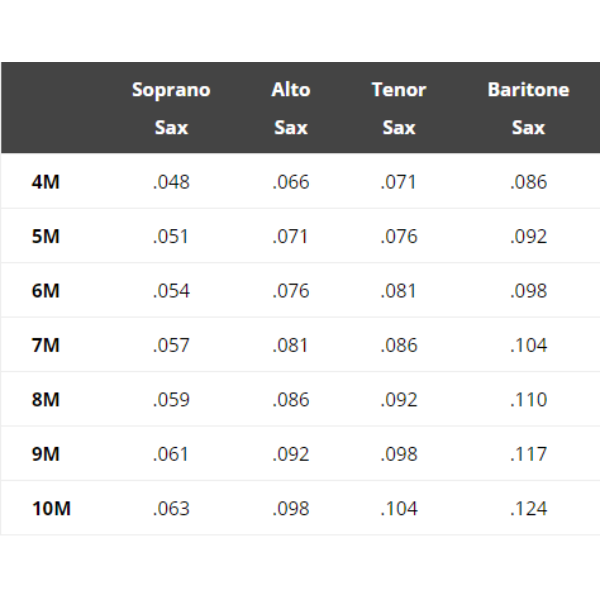600x600 pixels.
Task: Click the .048 Soprano 4M cell
Action: tap(171, 182)
